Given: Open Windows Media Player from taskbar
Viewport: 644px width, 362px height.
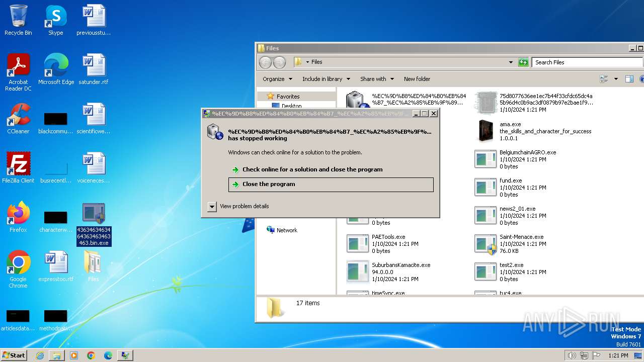Looking at the screenshot, I should (x=74, y=355).
